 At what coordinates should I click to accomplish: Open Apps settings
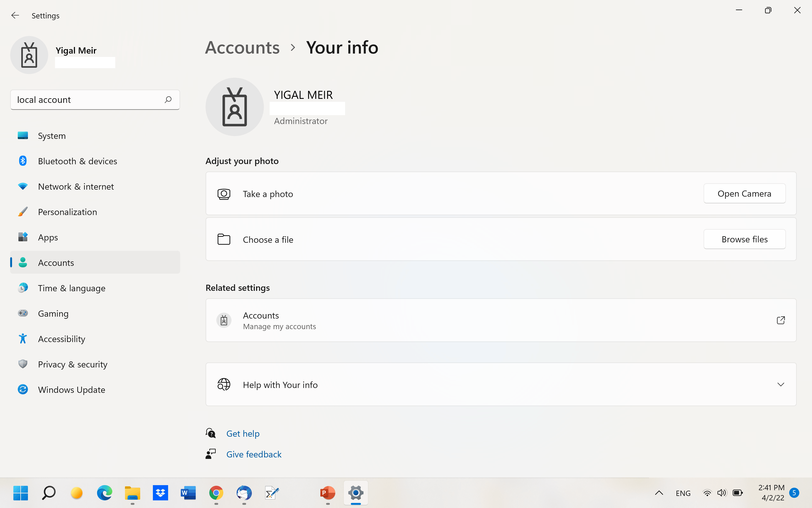(x=95, y=237)
